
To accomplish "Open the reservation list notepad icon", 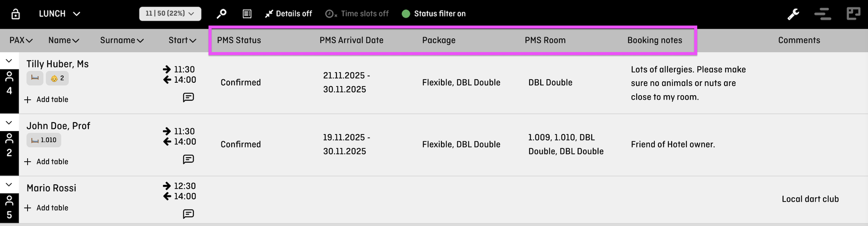I will [247, 14].
